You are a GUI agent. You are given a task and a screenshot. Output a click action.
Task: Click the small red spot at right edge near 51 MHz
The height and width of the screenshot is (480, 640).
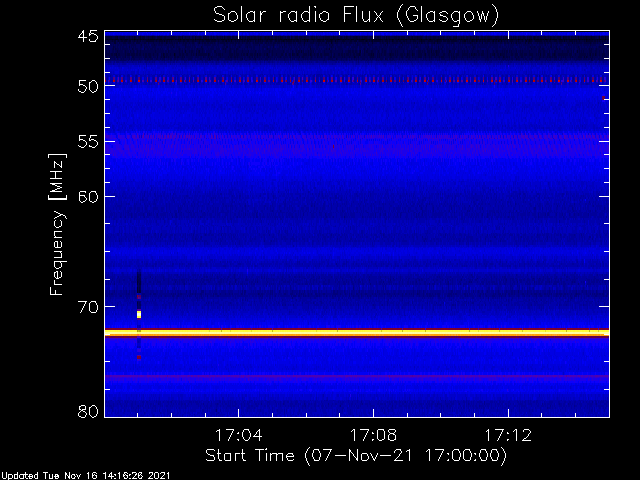tap(603, 98)
